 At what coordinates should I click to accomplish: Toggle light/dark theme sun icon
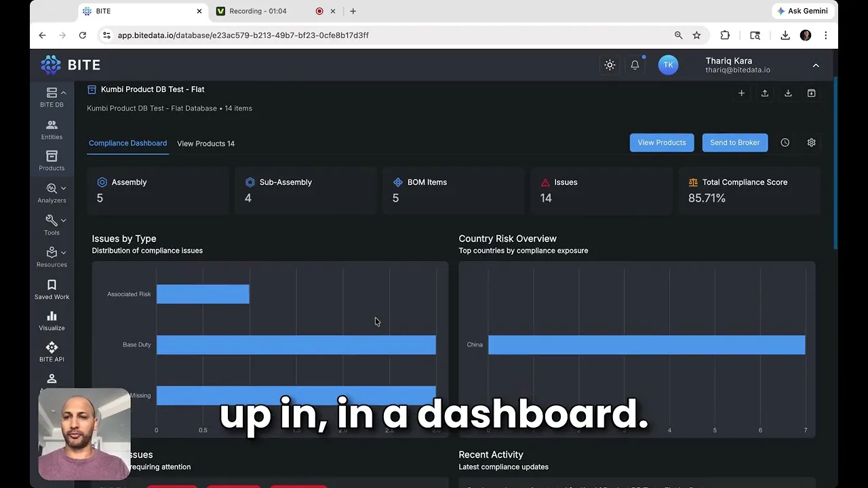point(610,65)
